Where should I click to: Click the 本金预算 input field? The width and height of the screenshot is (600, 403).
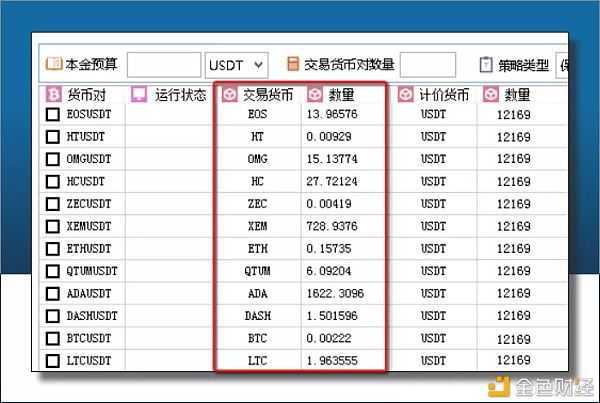(164, 65)
